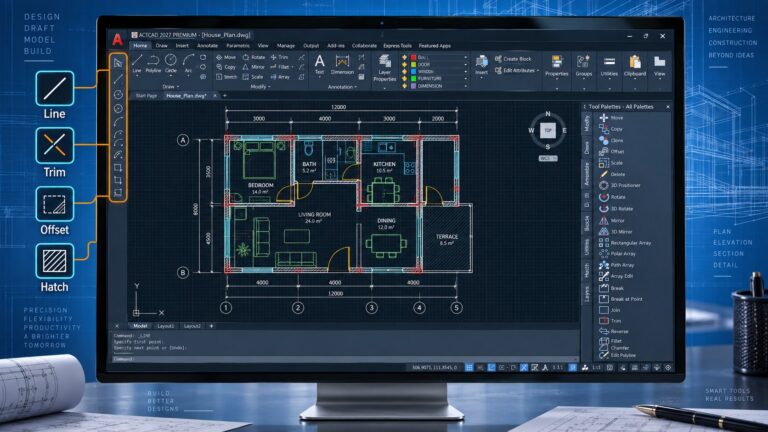Click the ACTCAD red A application logo
Viewport: 768px width, 432px height.
(x=118, y=39)
